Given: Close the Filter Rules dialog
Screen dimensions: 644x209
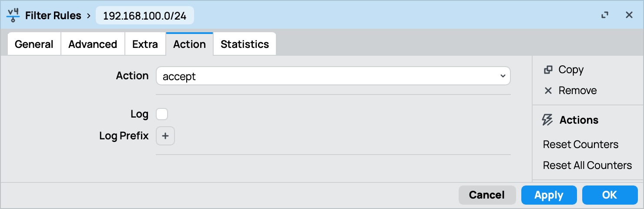Looking at the screenshot, I should (x=629, y=15).
